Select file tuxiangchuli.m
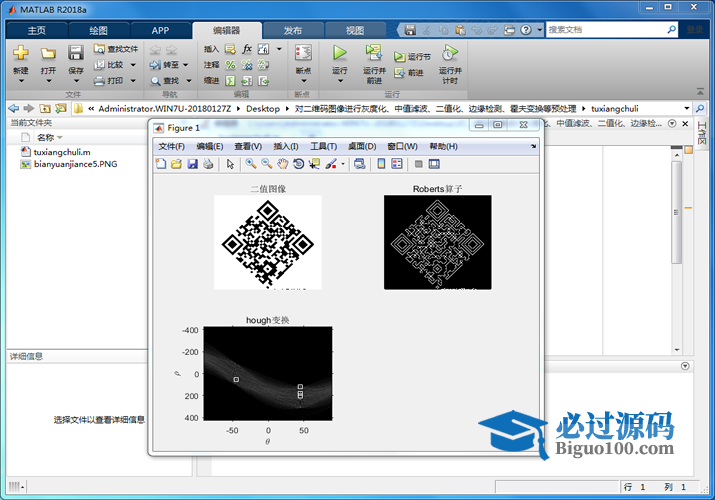The image size is (715, 500). (62, 152)
